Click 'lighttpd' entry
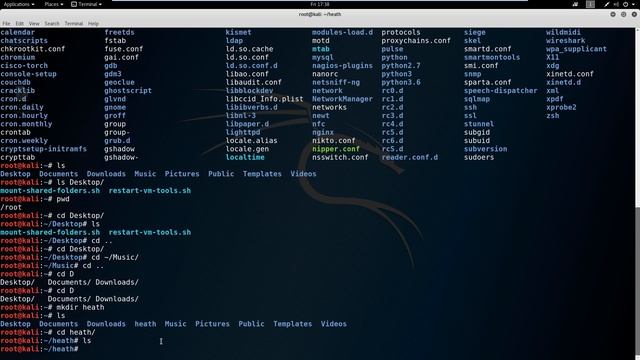Screen dimensions: 640x360 point(243,132)
